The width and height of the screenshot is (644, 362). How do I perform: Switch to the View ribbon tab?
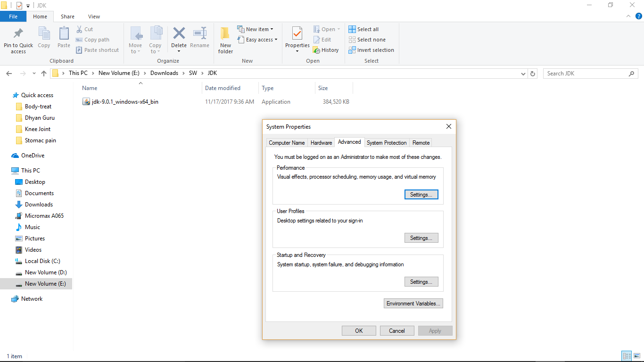tap(94, 16)
